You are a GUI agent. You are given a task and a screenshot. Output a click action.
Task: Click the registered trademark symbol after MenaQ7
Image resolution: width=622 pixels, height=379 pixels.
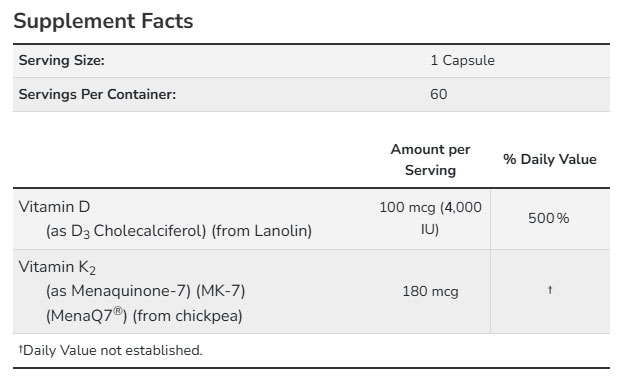pos(118,311)
